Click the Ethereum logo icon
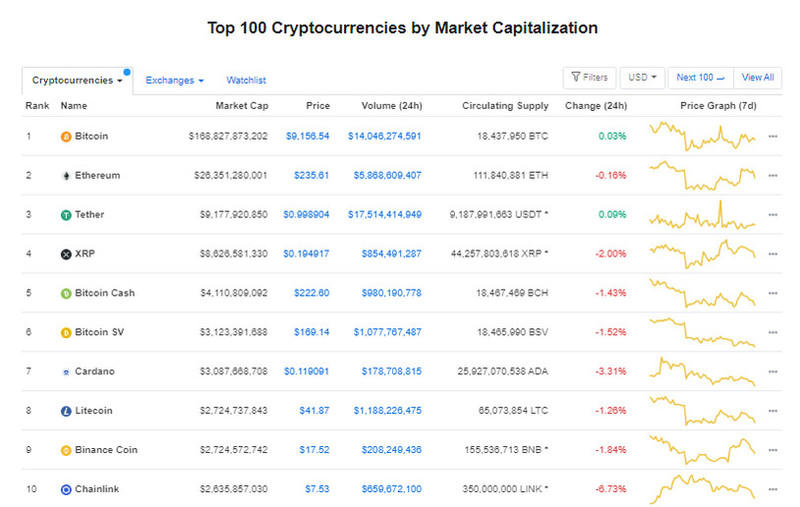 pyautogui.click(x=66, y=175)
